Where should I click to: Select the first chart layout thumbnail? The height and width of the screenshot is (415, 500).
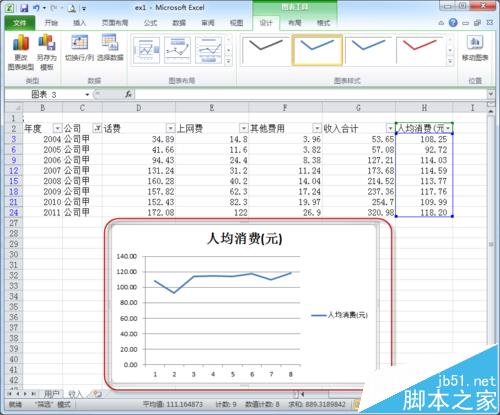(x=146, y=50)
